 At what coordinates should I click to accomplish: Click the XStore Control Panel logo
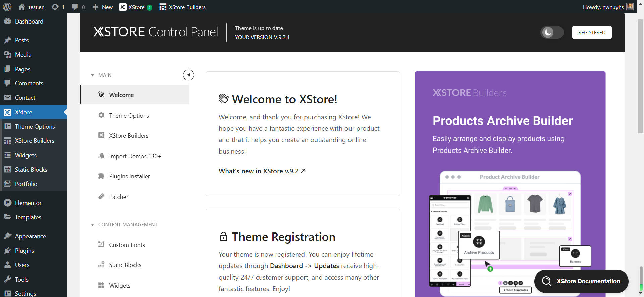156,32
